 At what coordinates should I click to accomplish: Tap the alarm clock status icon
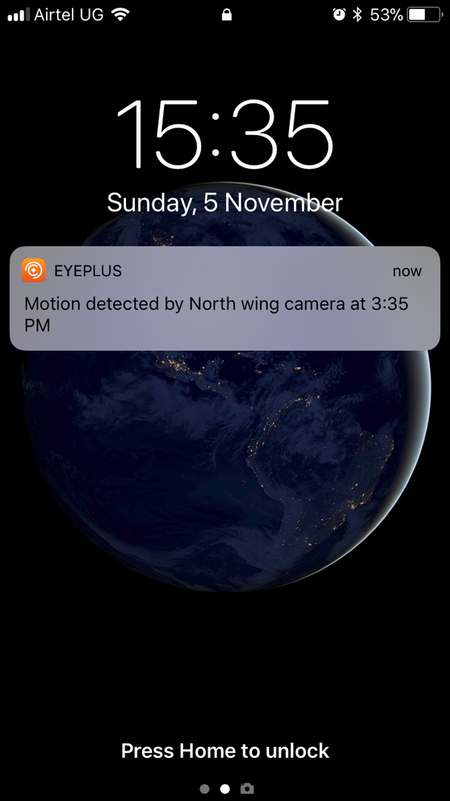(339, 15)
